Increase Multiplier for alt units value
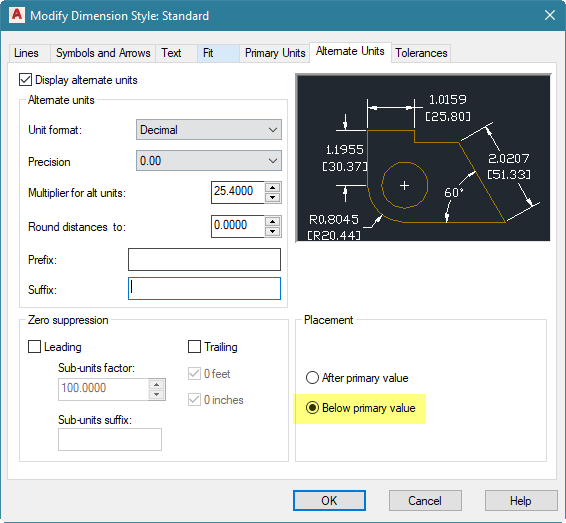Image resolution: width=566 pixels, height=523 pixels. 273,187
